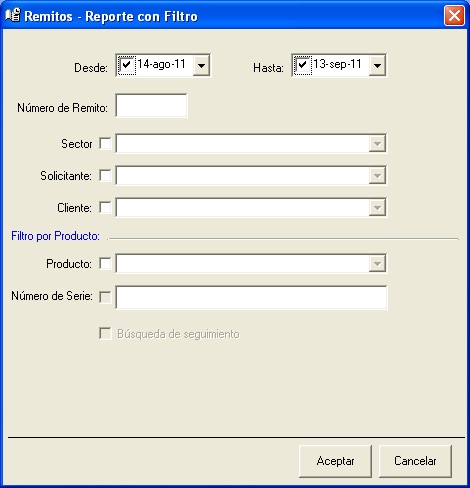Click the Número de Remito input field
Screen dimensions: 470x488
(x=151, y=105)
